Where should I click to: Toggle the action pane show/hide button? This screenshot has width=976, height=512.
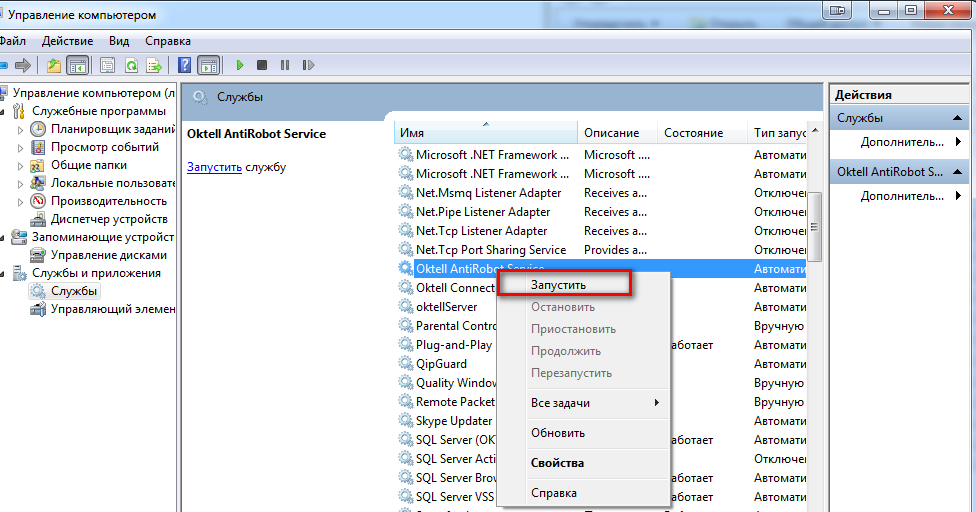click(x=208, y=65)
